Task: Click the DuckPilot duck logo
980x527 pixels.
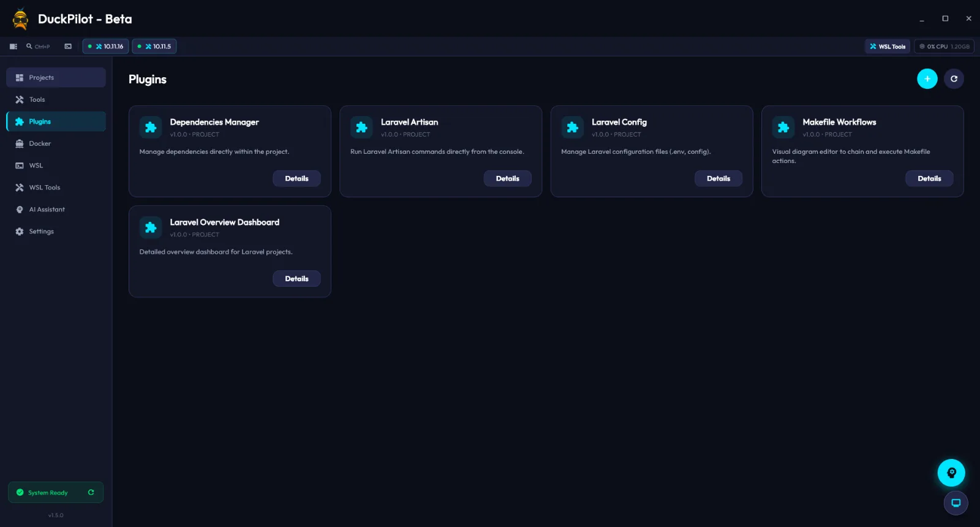Action: pos(20,19)
